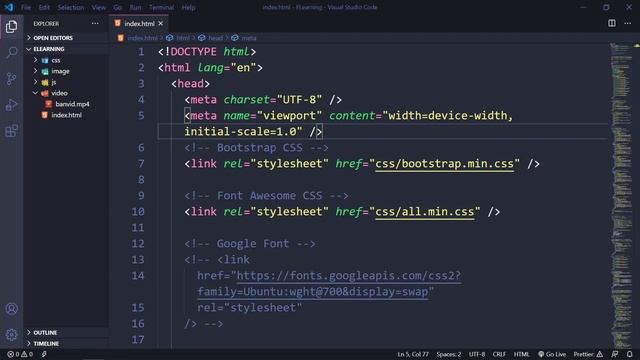640x360 pixels.
Task: Click the Ln 5, Col 77 position indicator
Action: (413, 354)
